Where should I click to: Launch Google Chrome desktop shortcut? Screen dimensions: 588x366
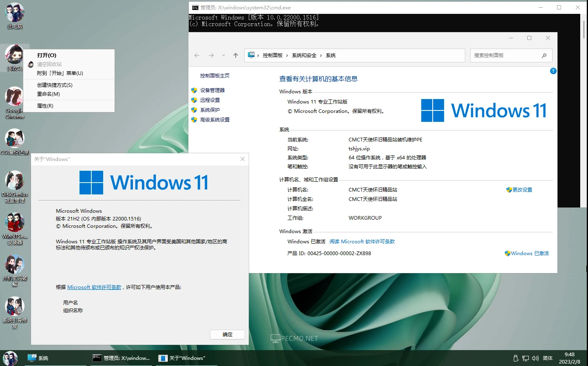coord(15,103)
